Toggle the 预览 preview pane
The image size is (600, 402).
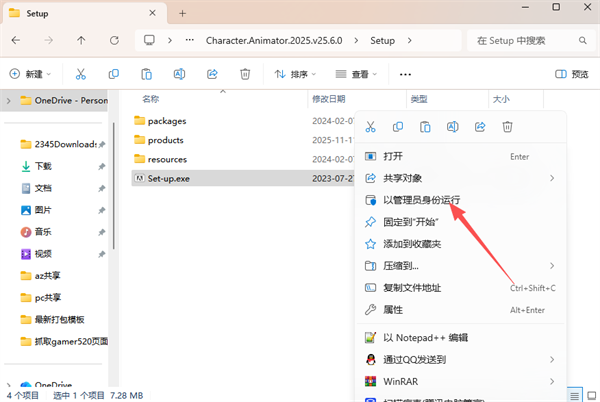(x=571, y=74)
